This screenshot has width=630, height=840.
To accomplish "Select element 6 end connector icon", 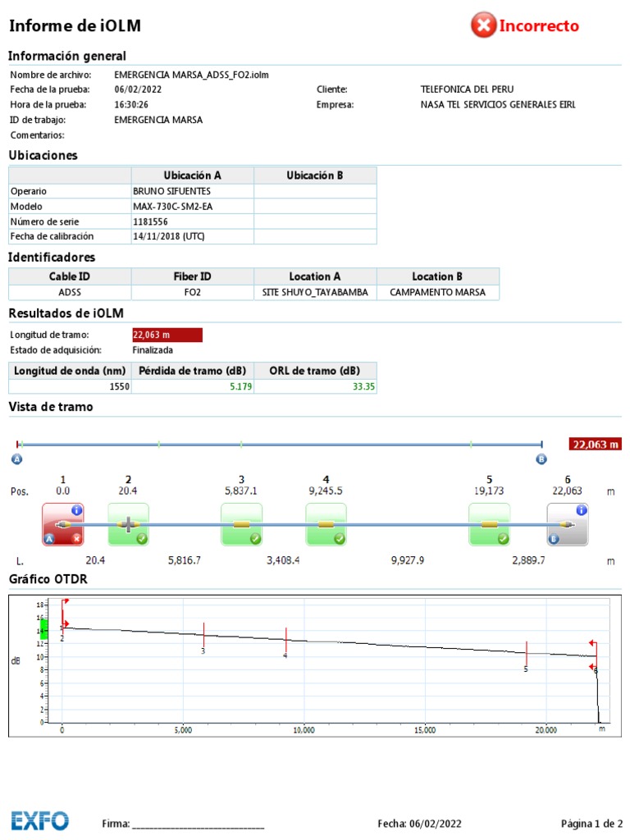I will [568, 524].
